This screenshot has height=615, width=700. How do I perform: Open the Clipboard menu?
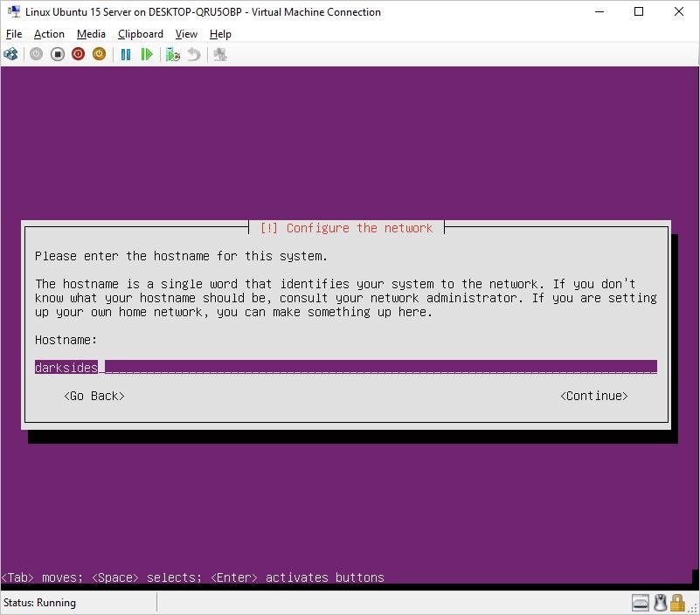[x=140, y=34]
